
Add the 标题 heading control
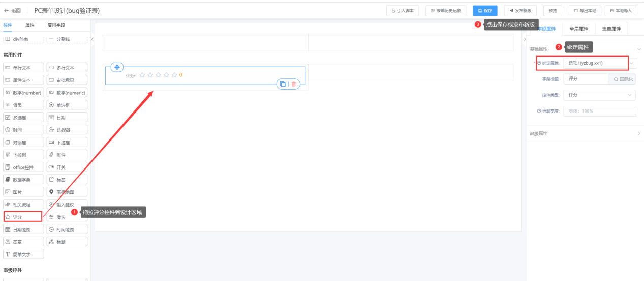coord(67,242)
